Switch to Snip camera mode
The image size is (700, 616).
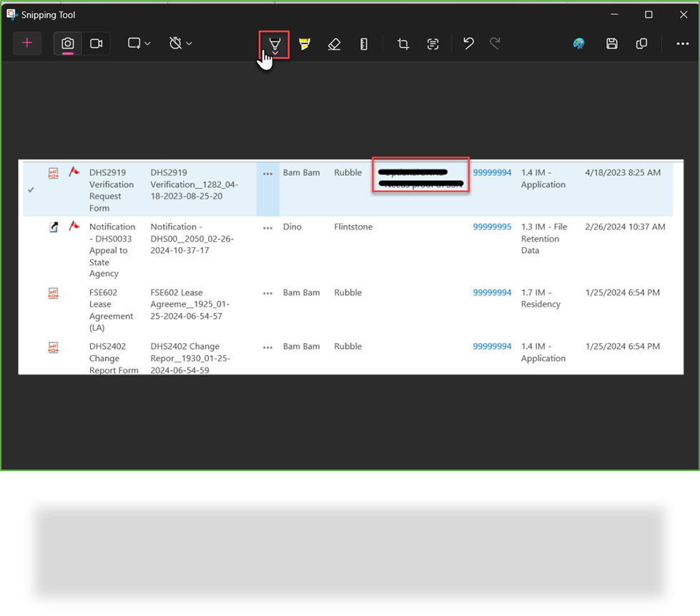pos(68,44)
